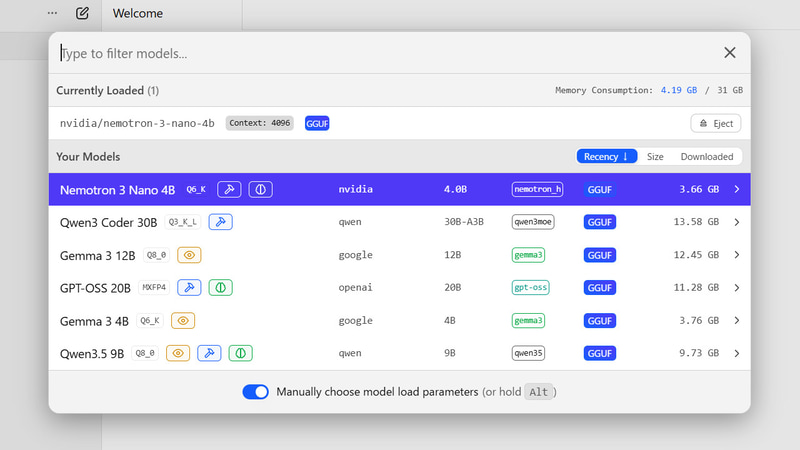Click the 30B-A3B parameter count
Image resolution: width=800 pixels, height=450 pixels.
[x=464, y=222]
